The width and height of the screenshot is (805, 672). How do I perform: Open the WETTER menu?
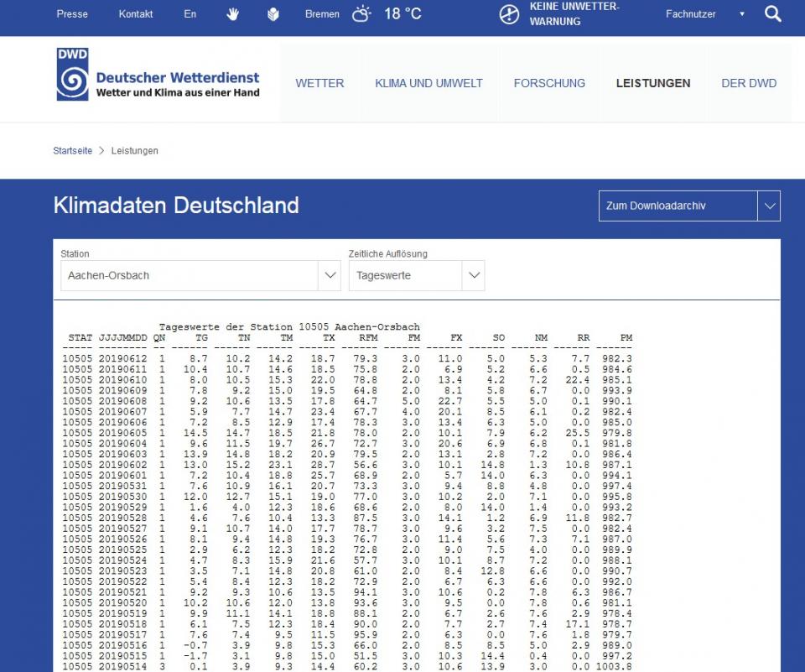tap(319, 83)
